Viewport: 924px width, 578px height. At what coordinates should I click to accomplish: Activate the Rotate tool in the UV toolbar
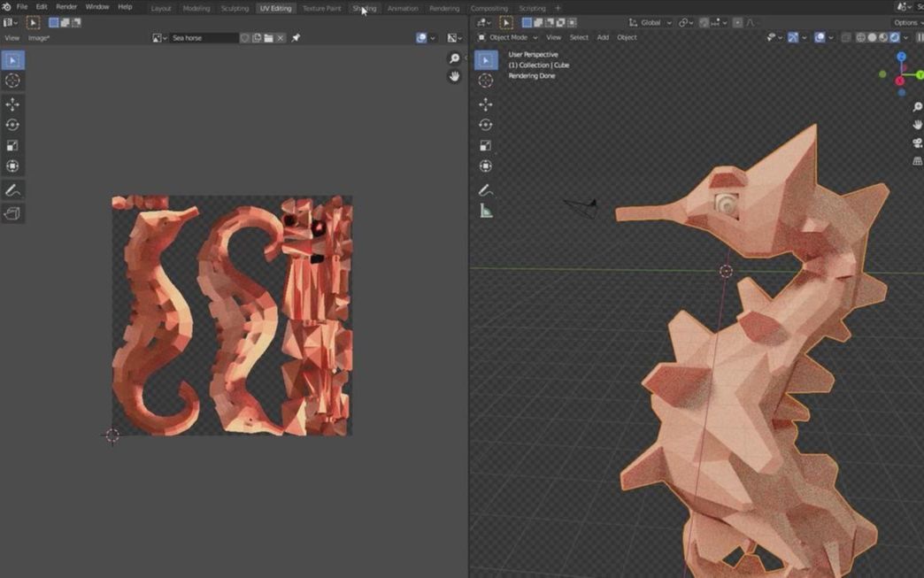pyautogui.click(x=12, y=124)
